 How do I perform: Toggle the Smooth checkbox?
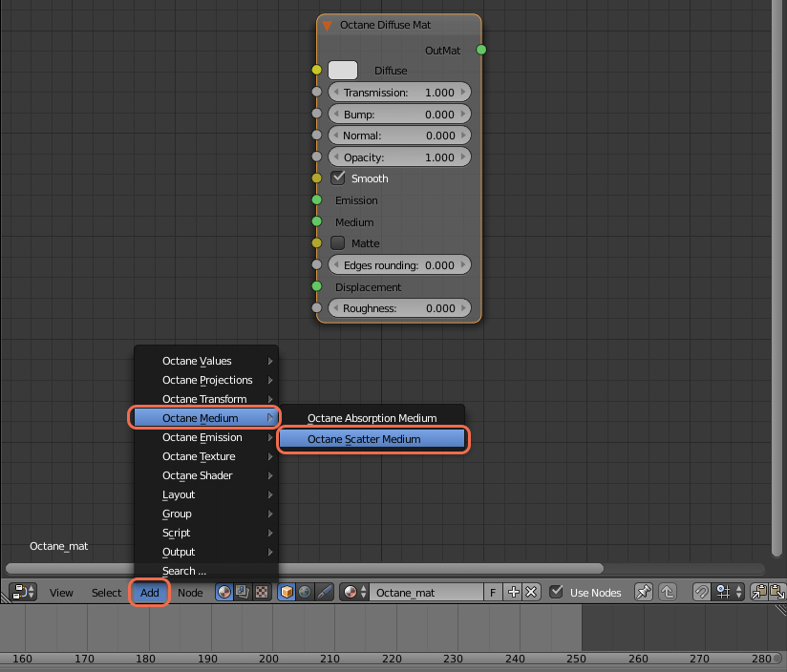[x=338, y=178]
